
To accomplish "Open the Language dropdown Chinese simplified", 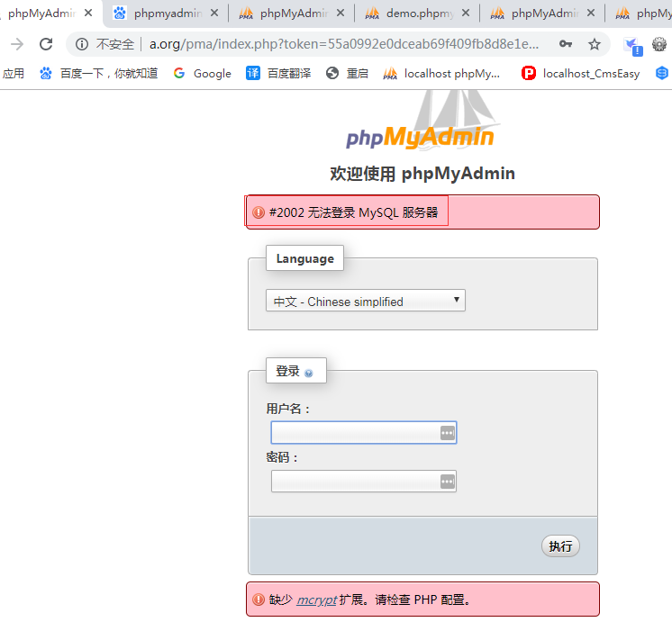I will [x=366, y=301].
